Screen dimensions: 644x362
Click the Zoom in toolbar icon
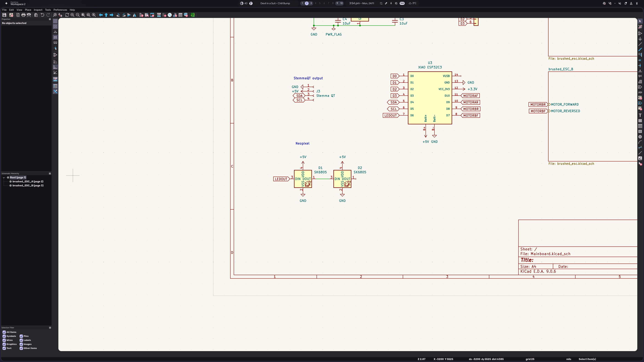point(72,15)
